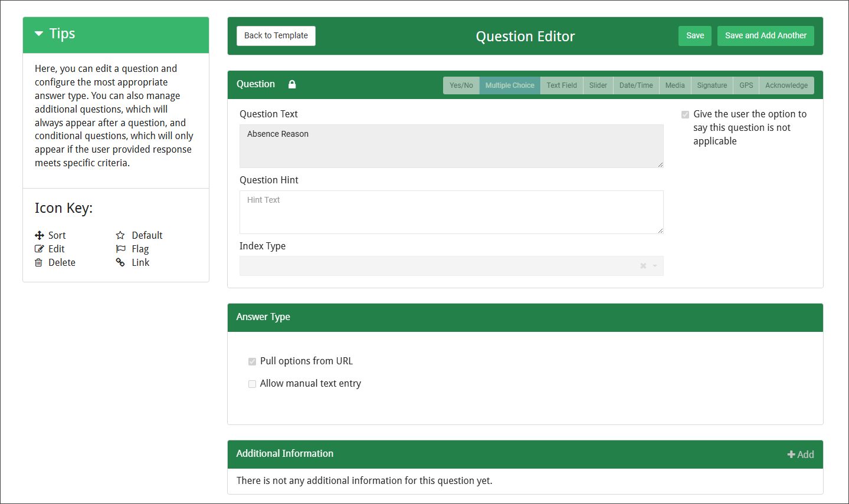Enable the Allow manual text entry checkbox
The height and width of the screenshot is (504, 849).
pyautogui.click(x=253, y=384)
